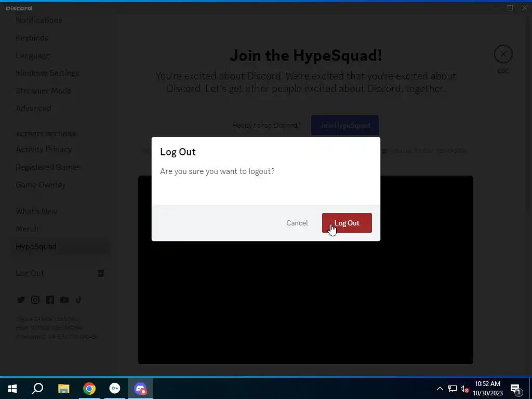Click the ESC close circle icon
The height and width of the screenshot is (399, 532).
tap(503, 54)
